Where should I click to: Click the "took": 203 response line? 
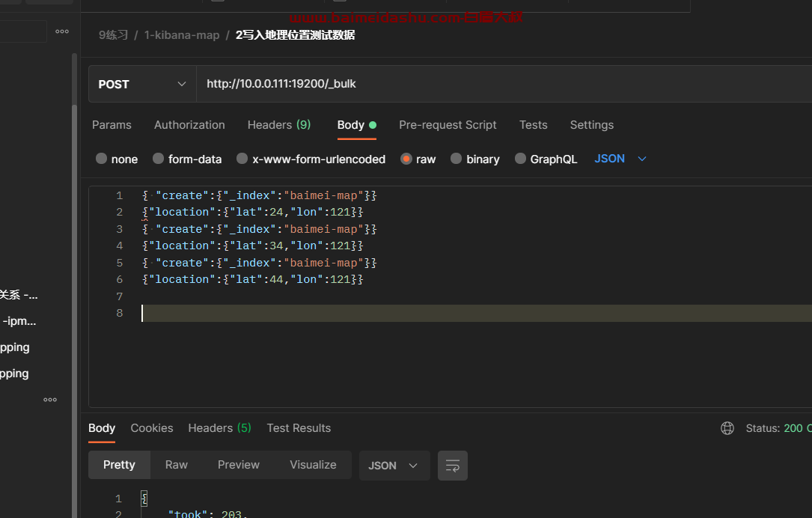click(x=207, y=514)
